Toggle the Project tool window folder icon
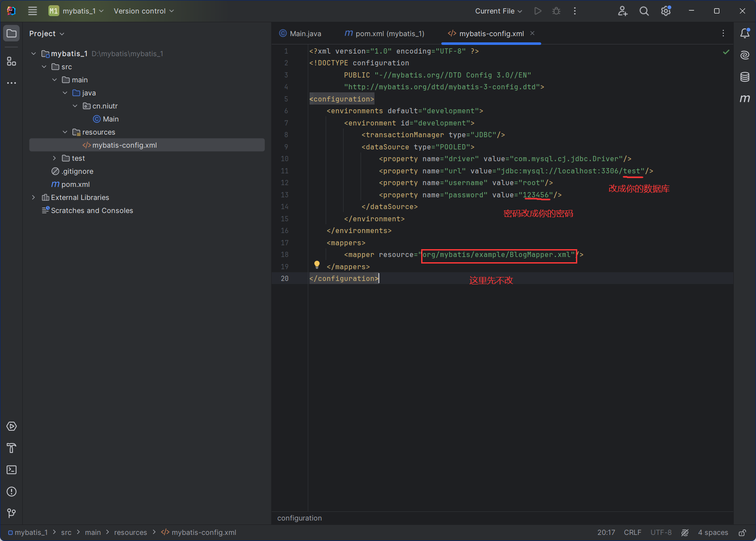Viewport: 756px width, 541px height. pyautogui.click(x=12, y=34)
